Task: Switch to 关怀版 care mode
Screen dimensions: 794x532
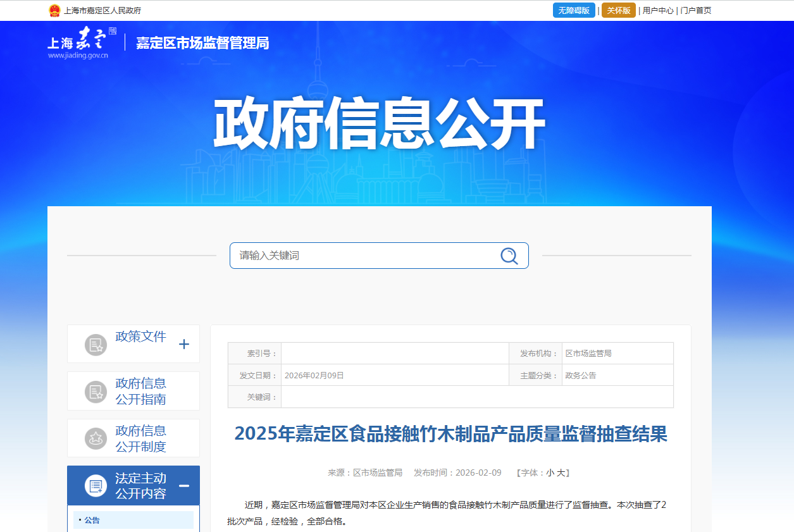Action: pyautogui.click(x=618, y=11)
